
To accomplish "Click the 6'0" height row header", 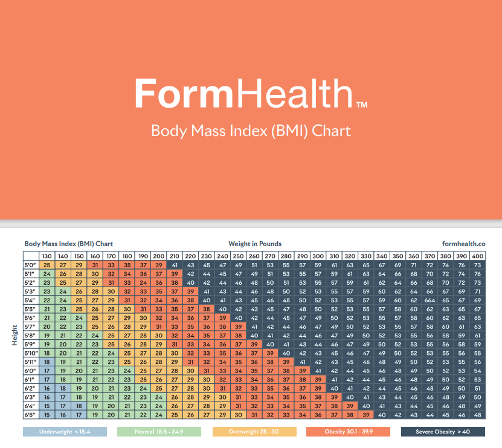I will [31, 371].
